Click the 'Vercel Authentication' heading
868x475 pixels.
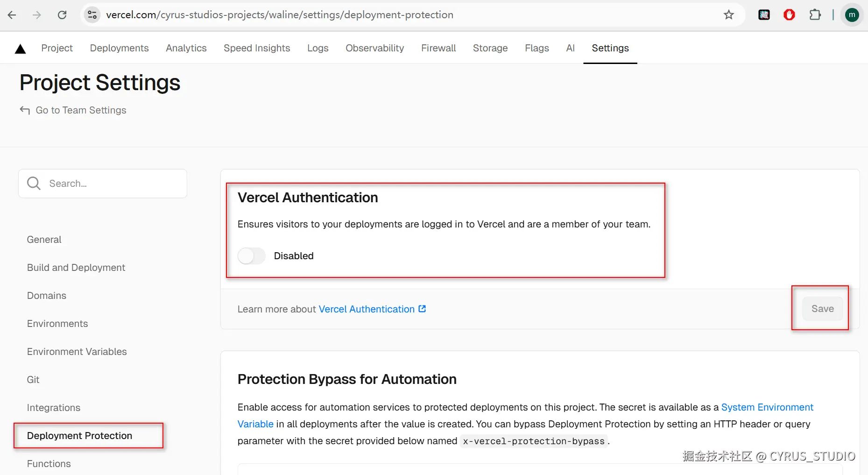308,198
